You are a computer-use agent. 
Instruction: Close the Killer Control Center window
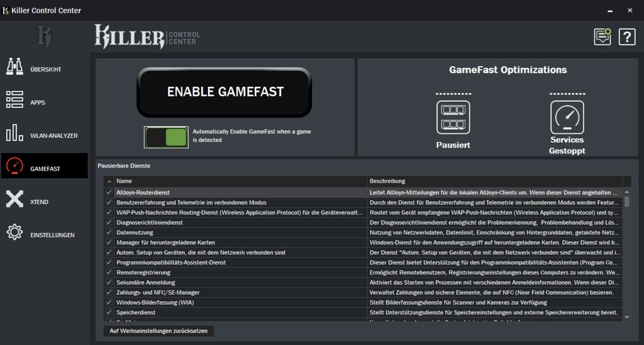630,10
